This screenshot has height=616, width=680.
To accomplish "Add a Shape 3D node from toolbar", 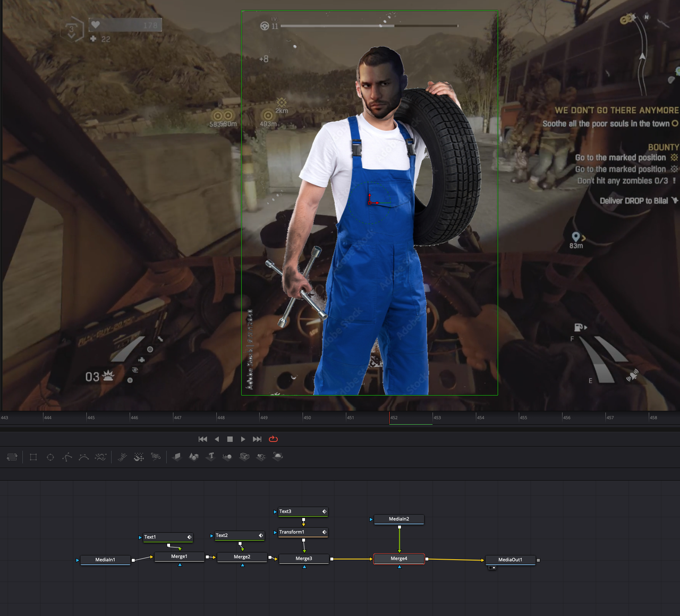I will (x=194, y=457).
